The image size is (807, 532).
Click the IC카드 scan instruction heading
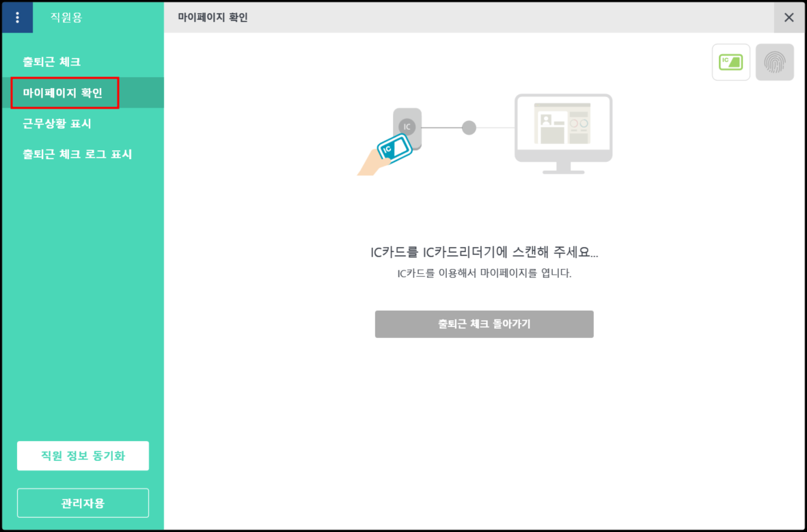click(x=484, y=252)
